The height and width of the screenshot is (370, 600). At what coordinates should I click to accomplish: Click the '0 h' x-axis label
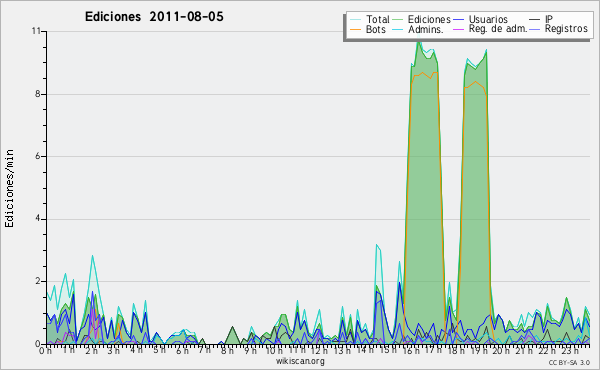pos(45,350)
